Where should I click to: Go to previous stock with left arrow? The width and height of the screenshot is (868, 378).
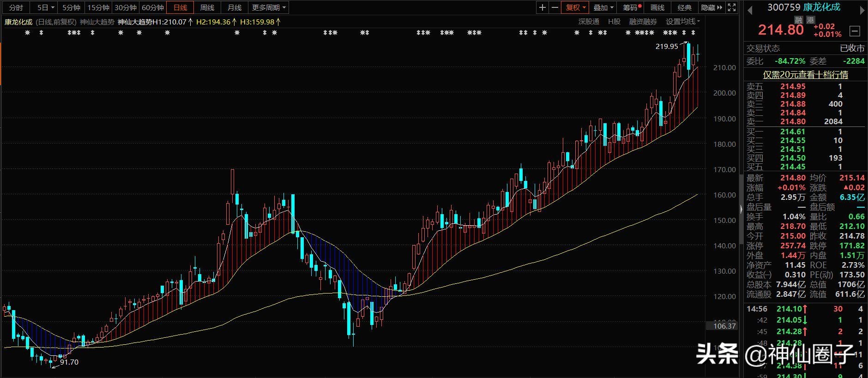pyautogui.click(x=750, y=10)
